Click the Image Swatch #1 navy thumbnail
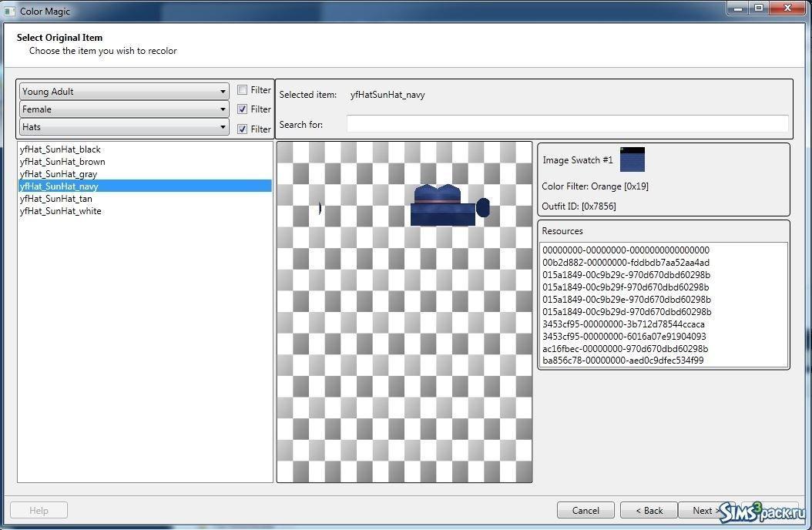 [x=632, y=159]
